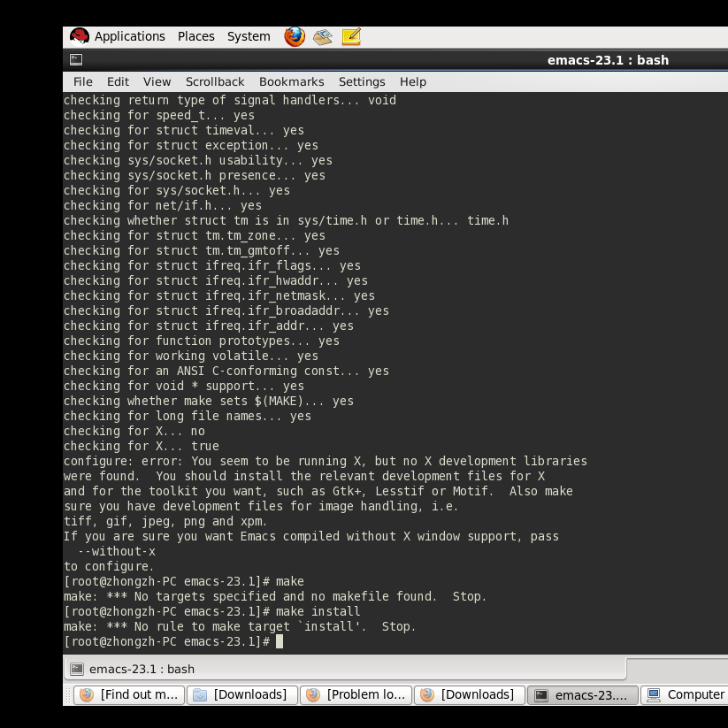
Task: Open the Scrollback menu
Action: click(215, 81)
